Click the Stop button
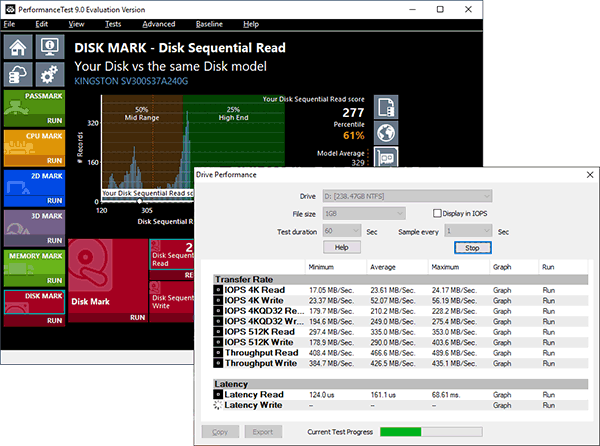This screenshot has height=446, width=600. 473,248
